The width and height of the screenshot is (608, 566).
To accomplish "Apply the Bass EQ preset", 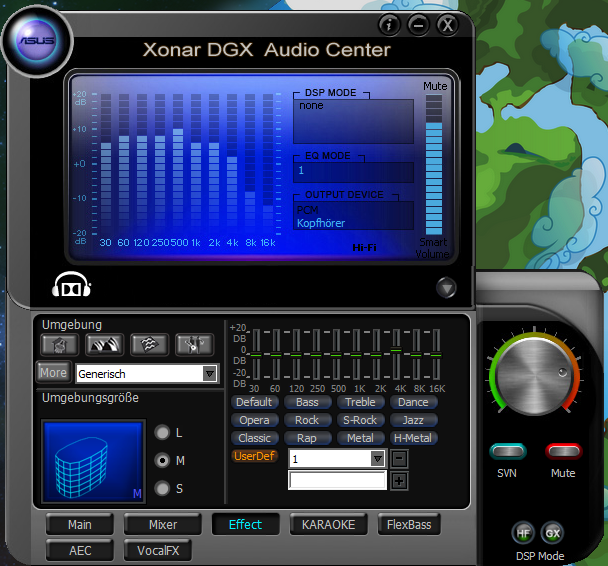I will click(x=307, y=402).
